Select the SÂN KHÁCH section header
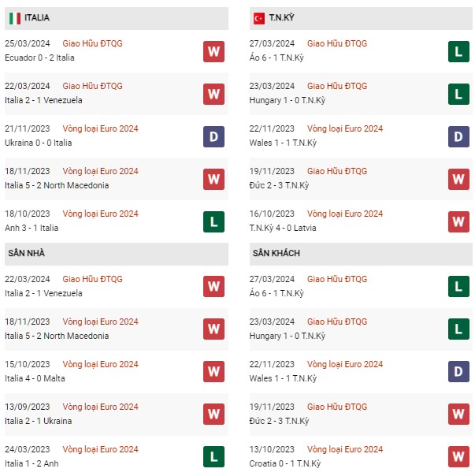475x476 pixels. point(276,253)
